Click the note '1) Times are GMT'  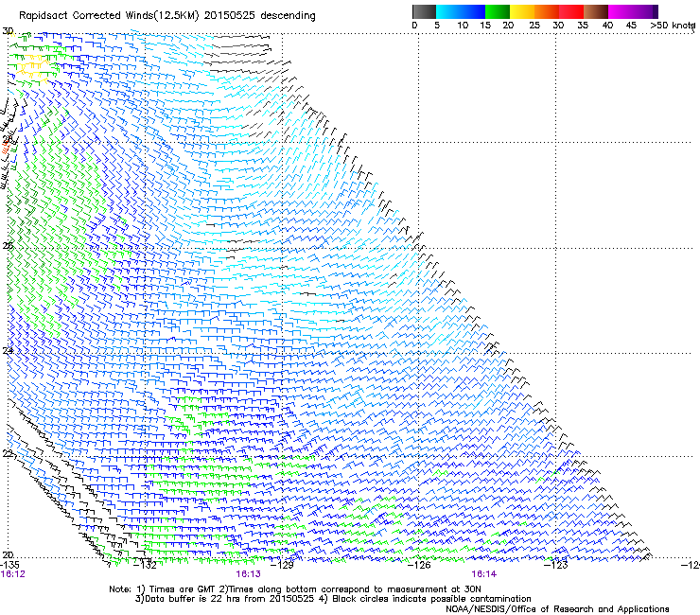coord(176,589)
